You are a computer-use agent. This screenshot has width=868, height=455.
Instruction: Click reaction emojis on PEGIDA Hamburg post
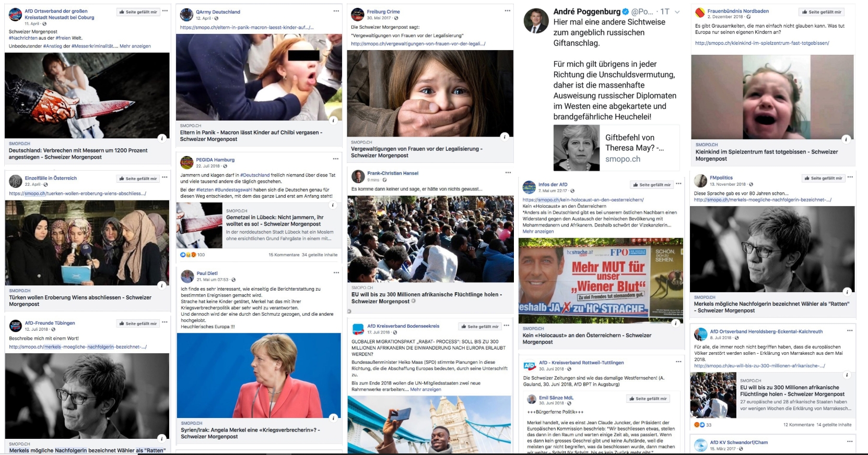[x=188, y=255]
